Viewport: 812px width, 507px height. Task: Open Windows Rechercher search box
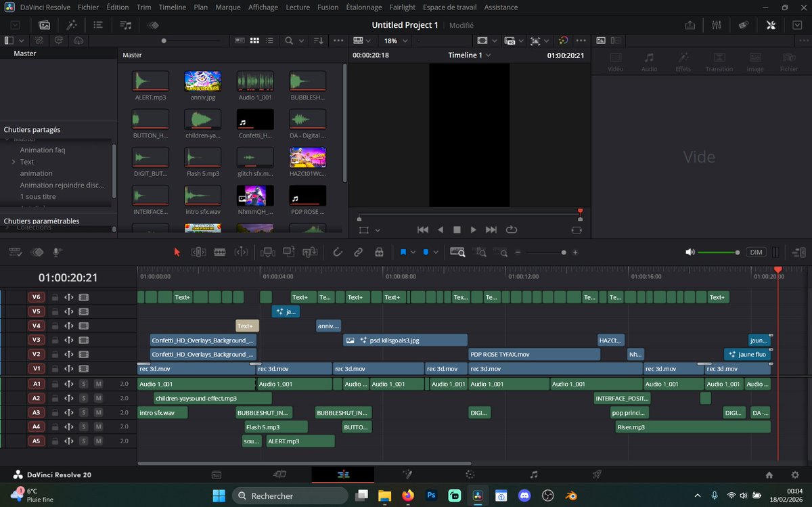pyautogui.click(x=291, y=495)
